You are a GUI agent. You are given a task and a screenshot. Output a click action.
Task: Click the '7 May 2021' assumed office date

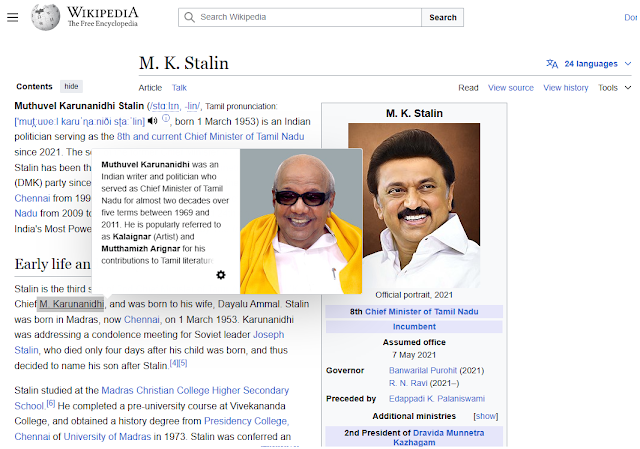(414, 355)
